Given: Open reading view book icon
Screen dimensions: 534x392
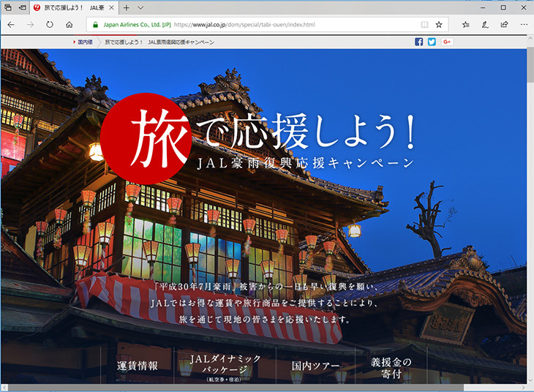Looking at the screenshot, I should [424, 24].
